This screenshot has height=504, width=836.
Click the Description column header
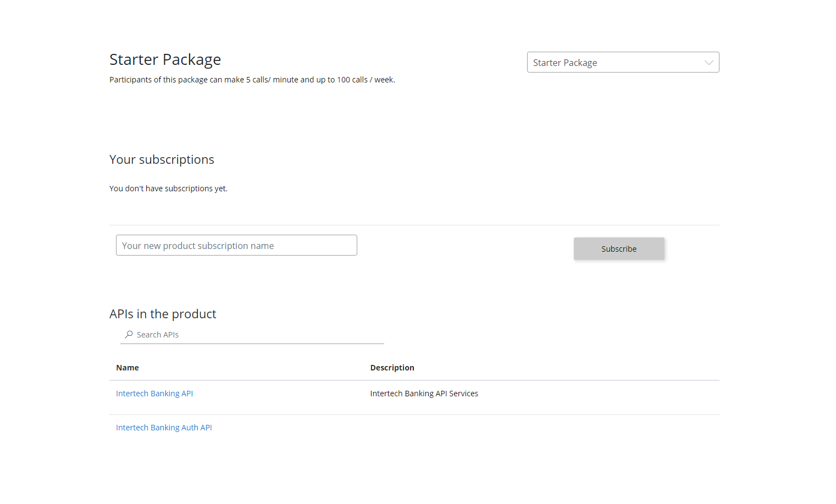[x=392, y=368]
